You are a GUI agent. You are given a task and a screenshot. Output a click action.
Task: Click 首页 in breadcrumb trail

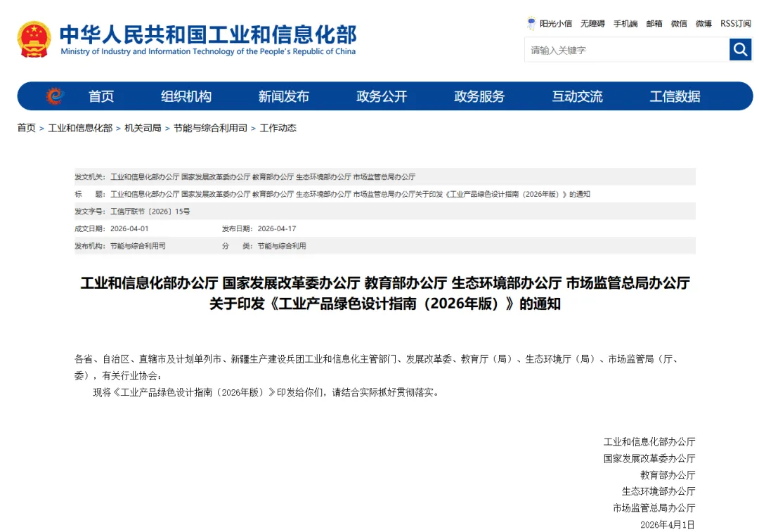27,128
